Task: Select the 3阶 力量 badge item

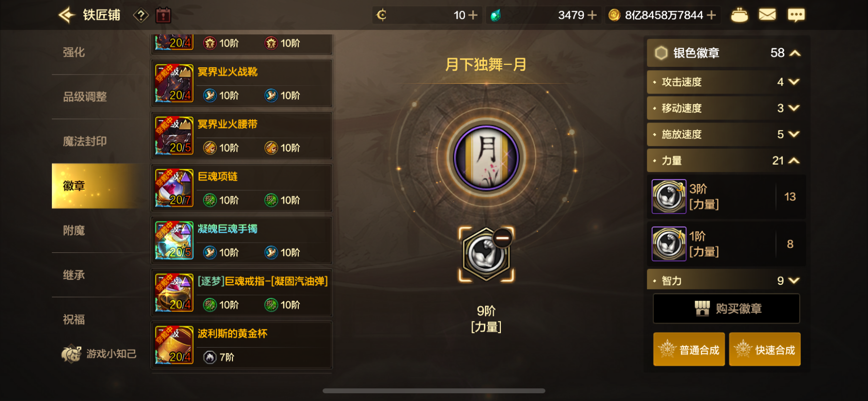Action: [x=726, y=197]
